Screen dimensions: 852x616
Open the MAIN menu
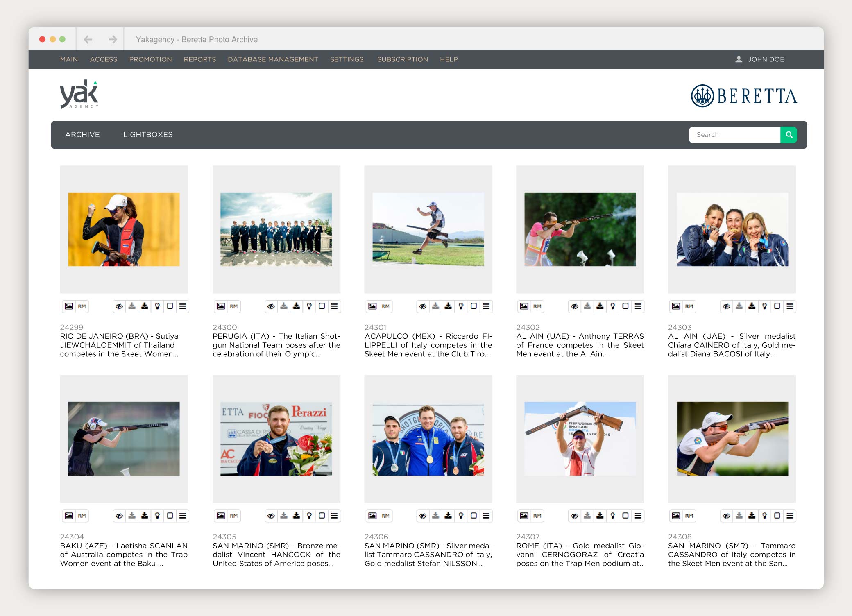[69, 59]
